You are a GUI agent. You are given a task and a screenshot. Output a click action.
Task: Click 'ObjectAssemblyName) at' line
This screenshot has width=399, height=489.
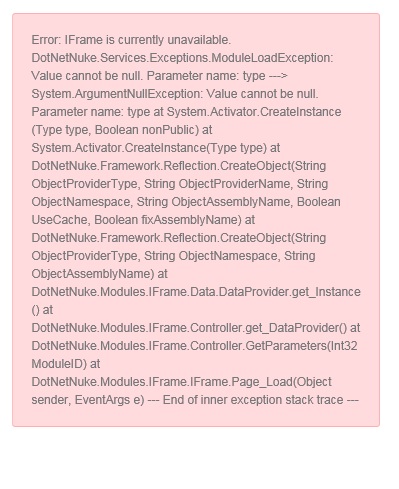[99, 274]
